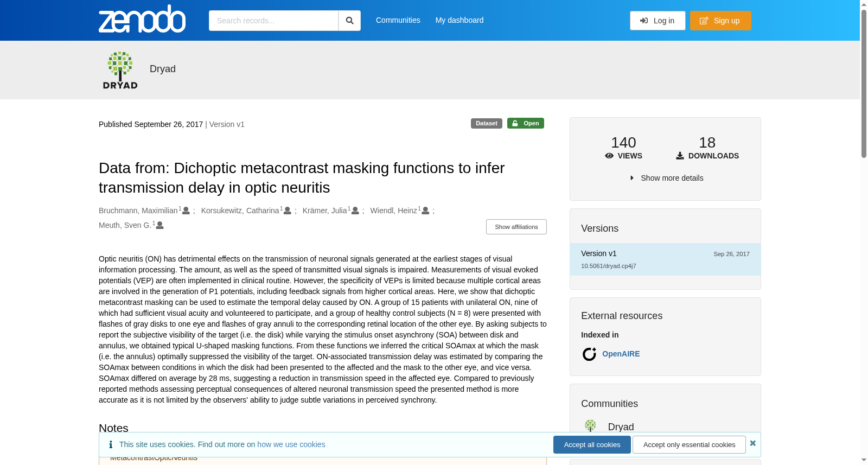Image resolution: width=868 pixels, height=465 pixels.
Task: Click person icon next to Wiendl, Heinz
Action: [x=426, y=211]
